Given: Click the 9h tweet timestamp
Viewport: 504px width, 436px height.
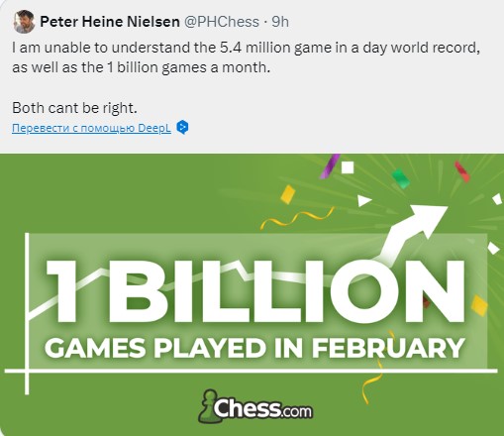Looking at the screenshot, I should tap(280, 22).
